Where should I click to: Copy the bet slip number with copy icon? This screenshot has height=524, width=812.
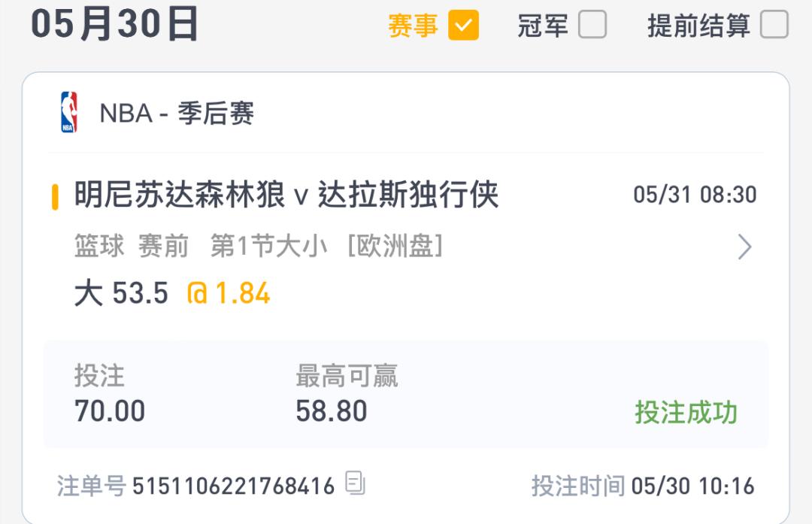pyautogui.click(x=355, y=483)
